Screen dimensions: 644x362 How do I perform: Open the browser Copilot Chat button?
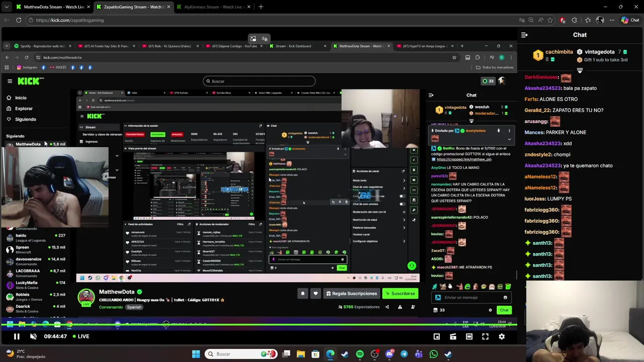pyautogui.click(x=630, y=20)
